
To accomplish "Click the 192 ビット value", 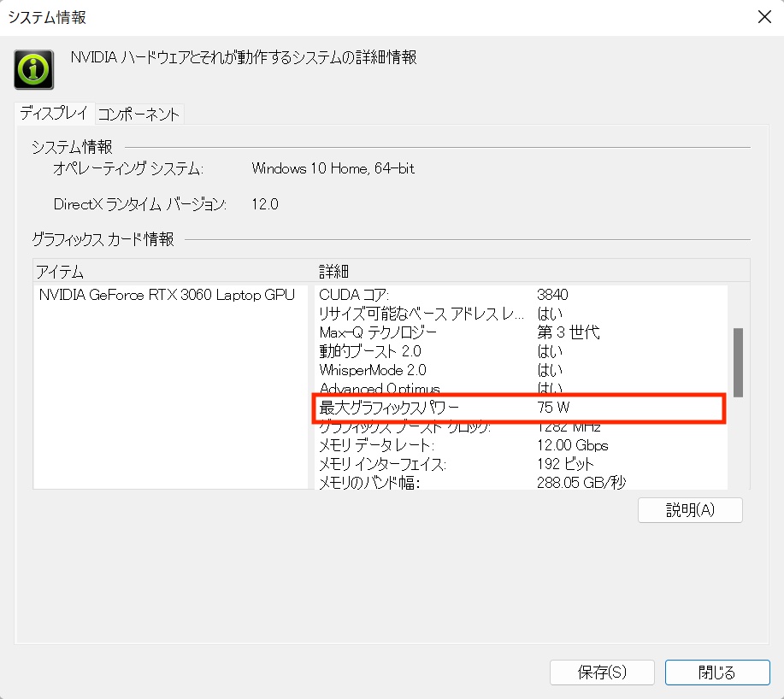I will 565,464.
